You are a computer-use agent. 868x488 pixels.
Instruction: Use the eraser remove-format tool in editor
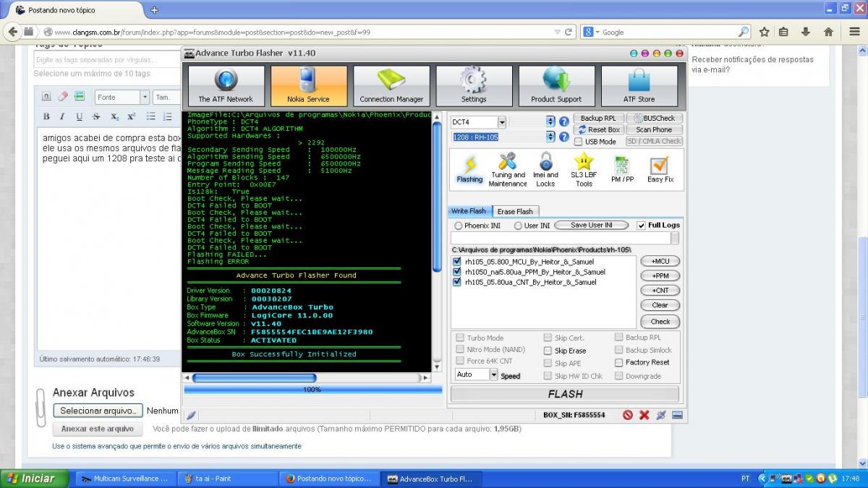[62, 96]
